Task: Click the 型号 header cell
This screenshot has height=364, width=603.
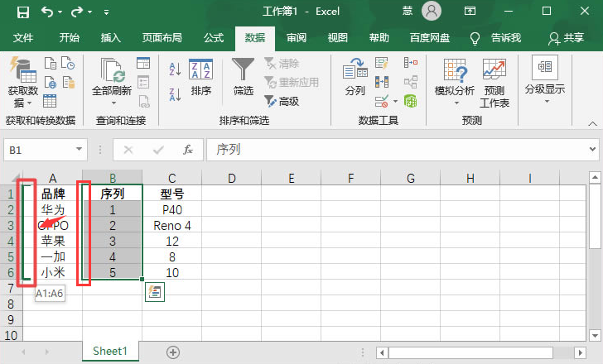Action: pos(172,194)
